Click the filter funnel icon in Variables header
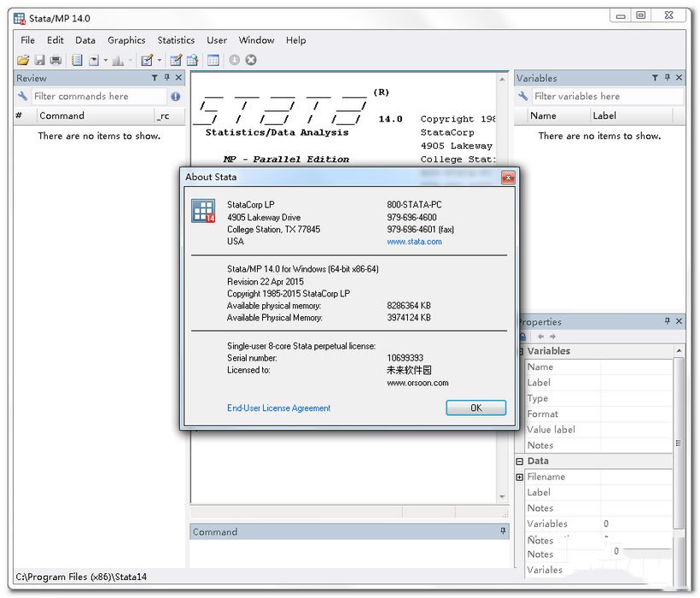This screenshot has width=700, height=598. coord(655,78)
